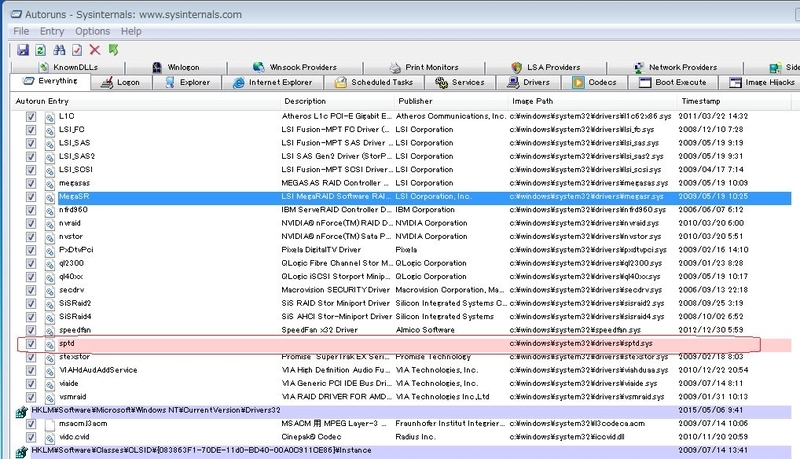Click the driver file icon for LSI_SAS2
The width and height of the screenshot is (800, 459).
tap(49, 157)
